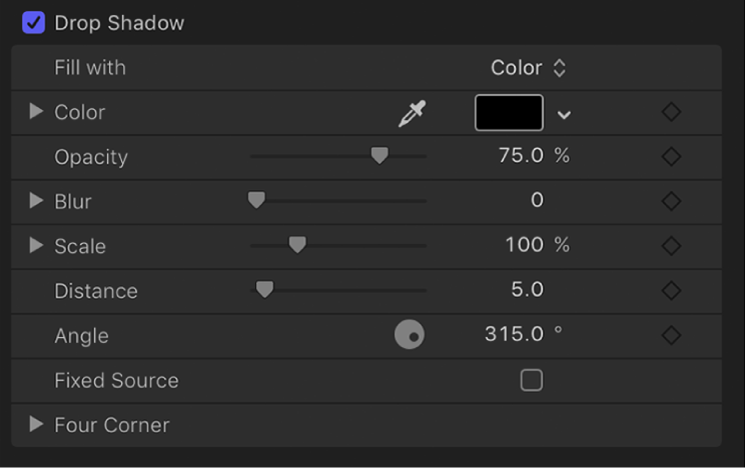Open color swatch down-arrow menu

565,114
